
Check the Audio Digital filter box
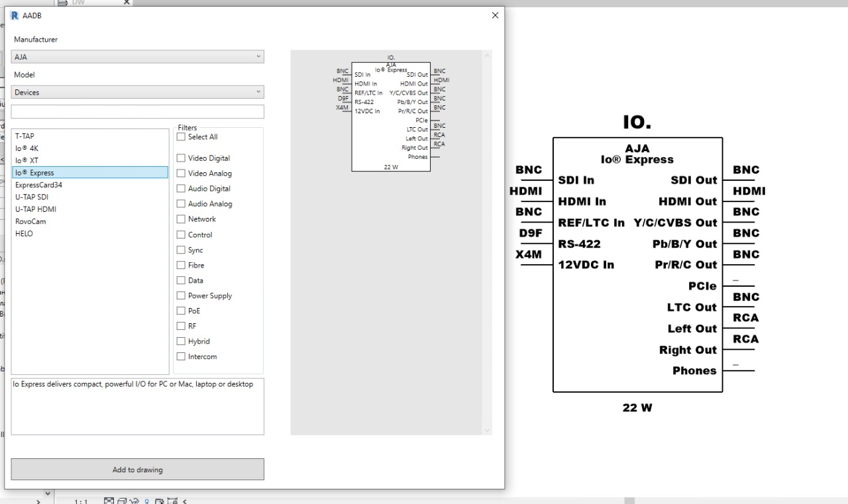coord(181,189)
